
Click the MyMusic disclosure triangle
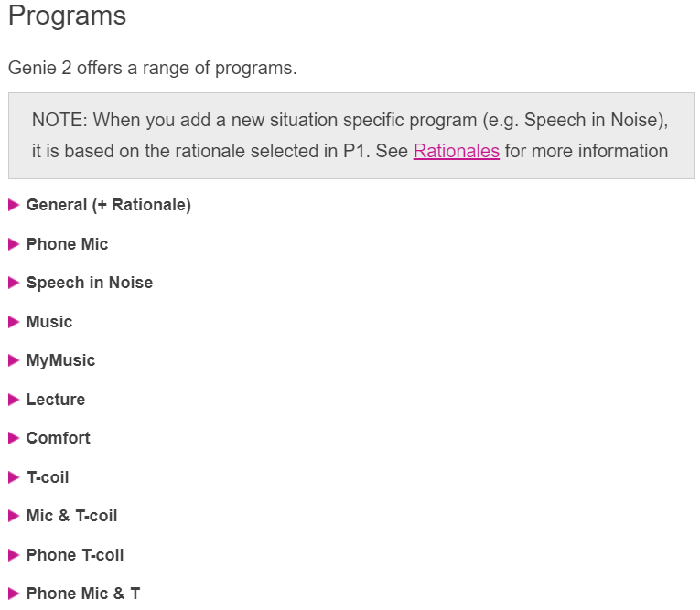[14, 360]
